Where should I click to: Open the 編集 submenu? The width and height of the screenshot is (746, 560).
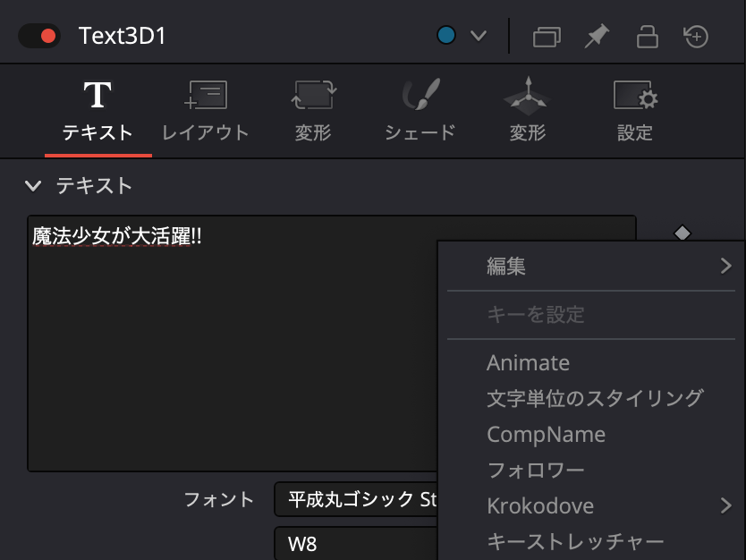(x=591, y=266)
